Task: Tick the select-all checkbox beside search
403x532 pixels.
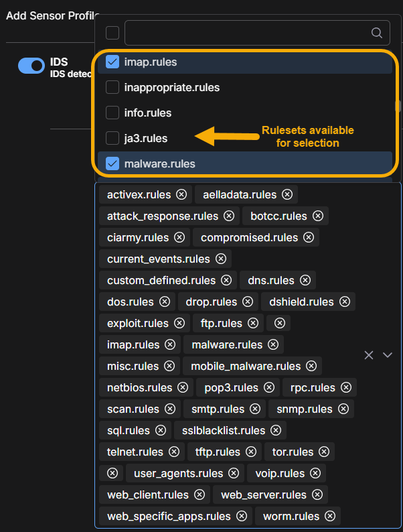Action: (112, 33)
